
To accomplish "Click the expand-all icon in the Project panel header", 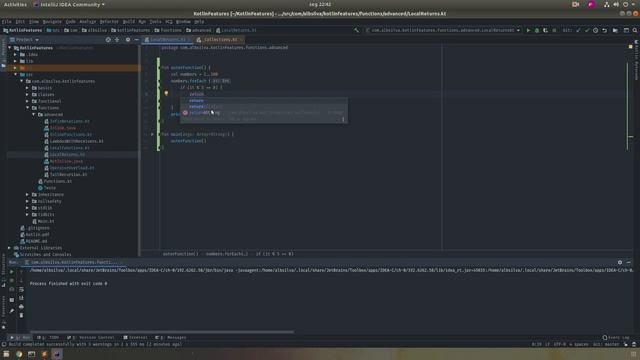I will click(x=117, y=40).
